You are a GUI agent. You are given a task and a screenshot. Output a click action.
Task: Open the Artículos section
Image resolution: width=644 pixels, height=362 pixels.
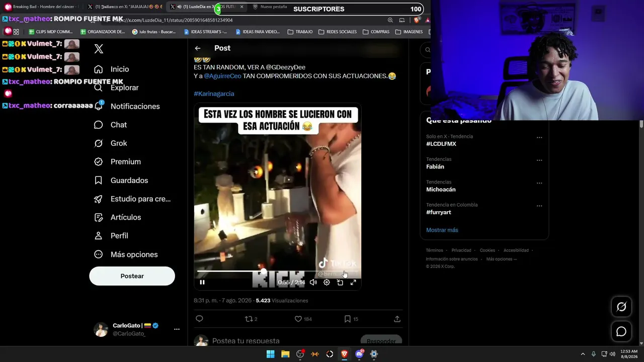[x=117, y=217]
